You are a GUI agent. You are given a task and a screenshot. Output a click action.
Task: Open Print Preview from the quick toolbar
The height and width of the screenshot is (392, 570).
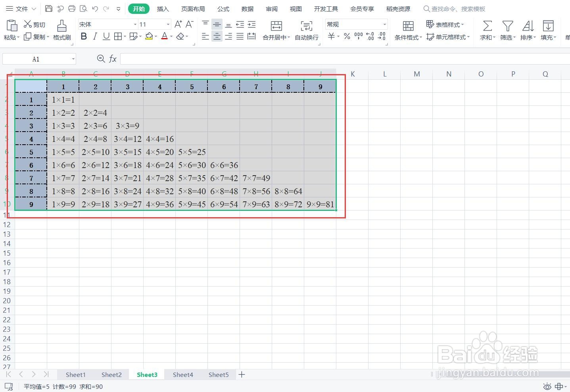point(83,8)
